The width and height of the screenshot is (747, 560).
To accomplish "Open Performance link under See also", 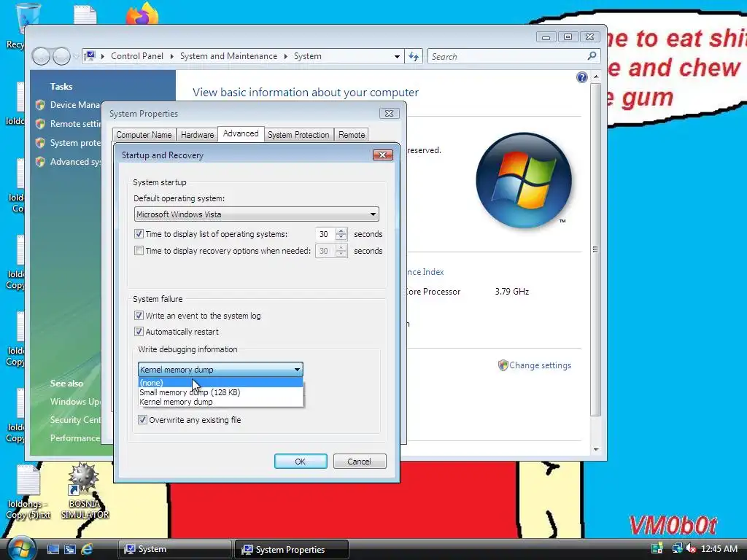I will 75,438.
